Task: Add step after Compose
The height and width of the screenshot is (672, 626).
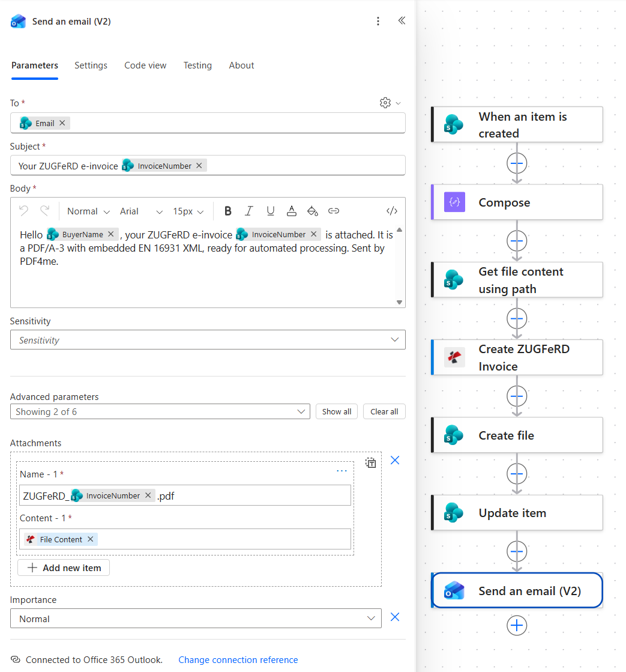Action: coord(517,241)
